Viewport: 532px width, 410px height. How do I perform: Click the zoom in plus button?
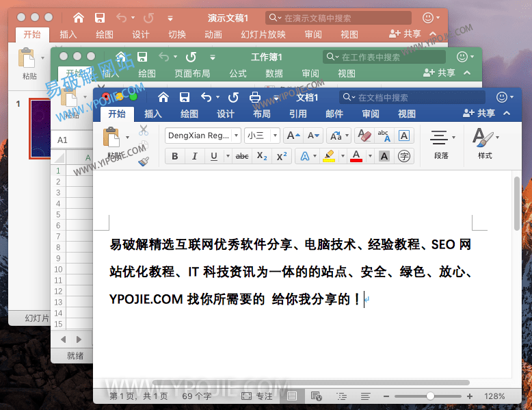click(470, 396)
